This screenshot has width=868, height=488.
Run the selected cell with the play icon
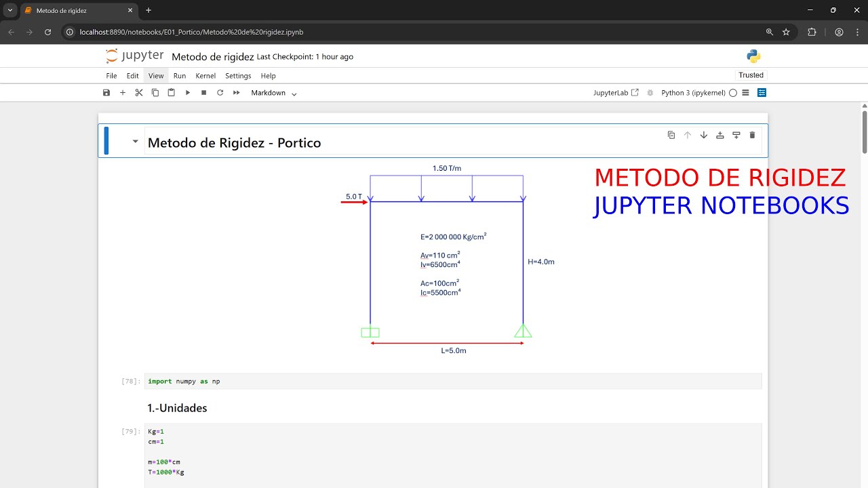[x=188, y=93]
